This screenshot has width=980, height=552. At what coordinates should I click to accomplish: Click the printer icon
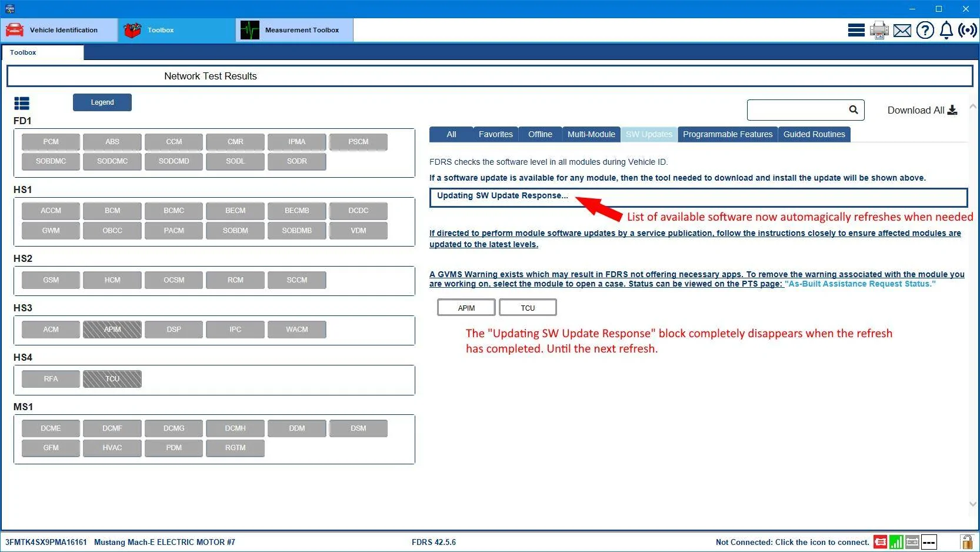[879, 30]
